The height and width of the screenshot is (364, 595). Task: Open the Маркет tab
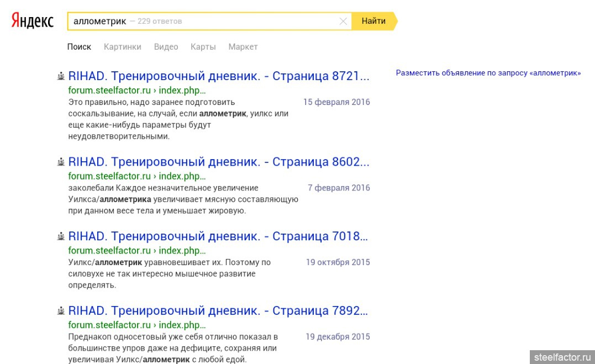[x=243, y=47]
